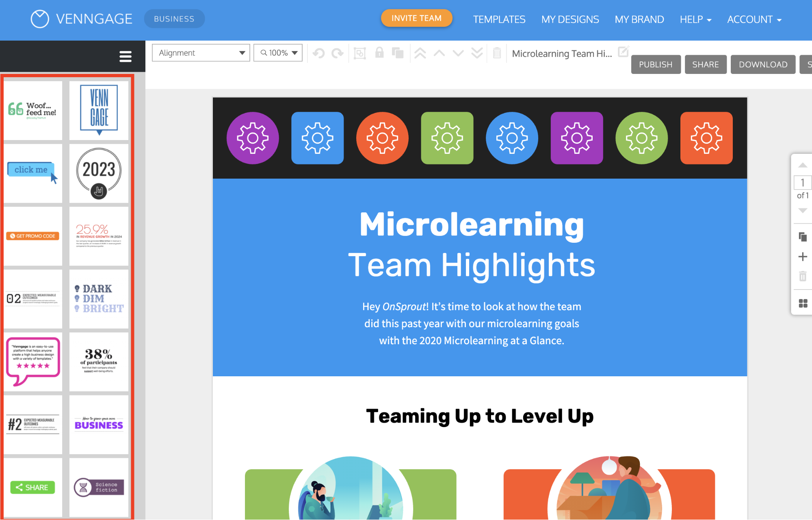Click the Group objects icon
The width and height of the screenshot is (812, 520).
360,53
